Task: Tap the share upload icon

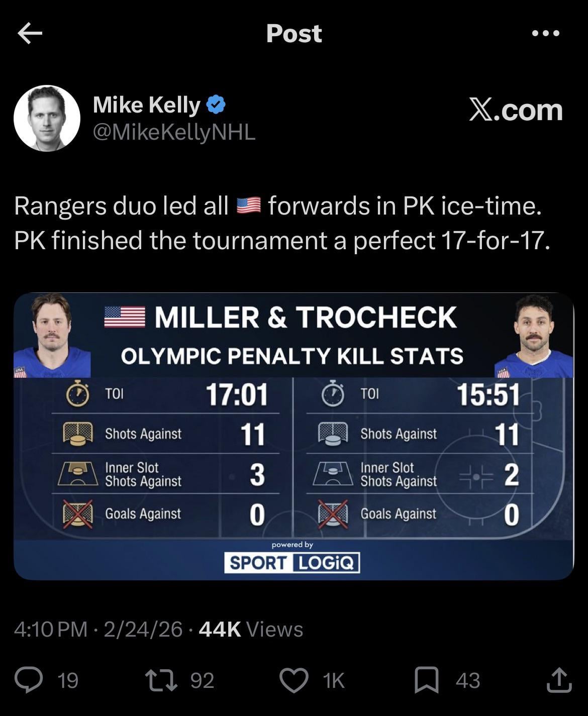Action: tap(558, 680)
